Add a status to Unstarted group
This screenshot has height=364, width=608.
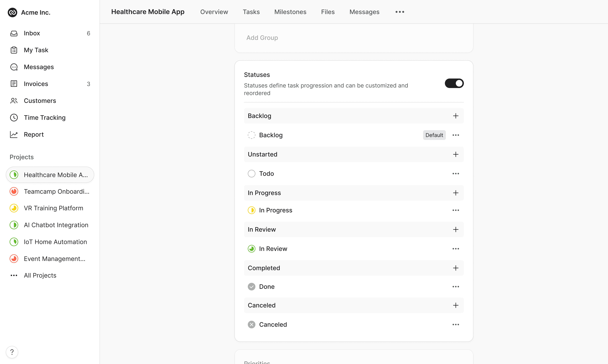(456, 154)
